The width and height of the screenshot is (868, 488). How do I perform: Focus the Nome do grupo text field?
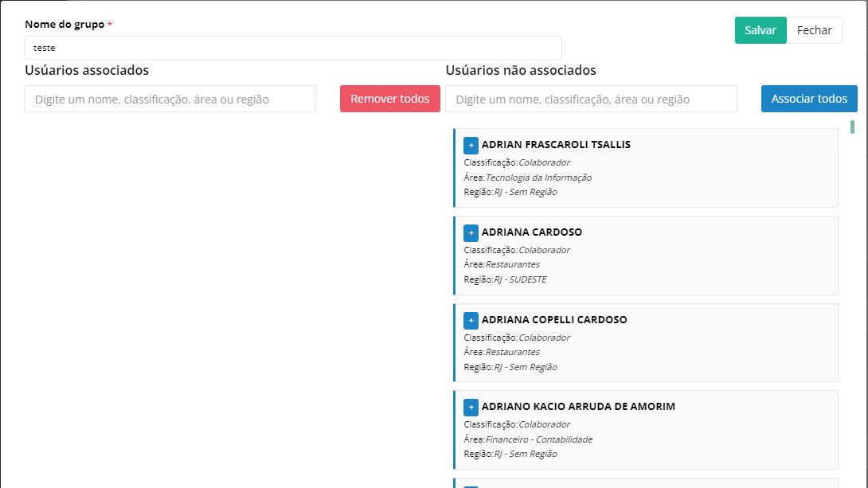[x=293, y=48]
